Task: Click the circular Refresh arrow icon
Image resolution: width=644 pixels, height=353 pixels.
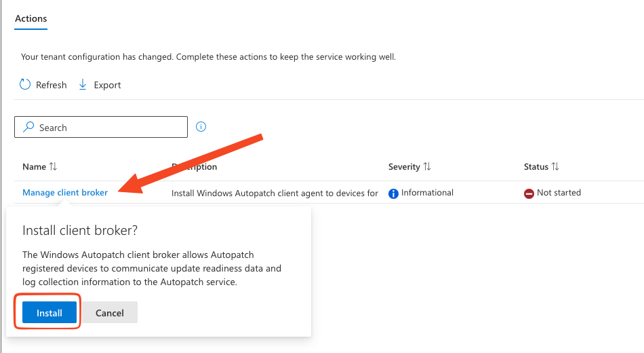Action: tap(25, 85)
